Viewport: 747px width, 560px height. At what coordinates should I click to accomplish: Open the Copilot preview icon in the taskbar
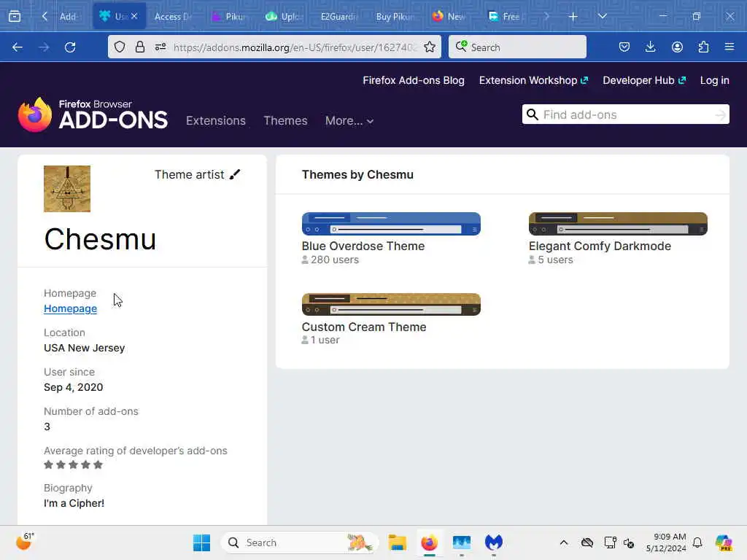tap(724, 542)
